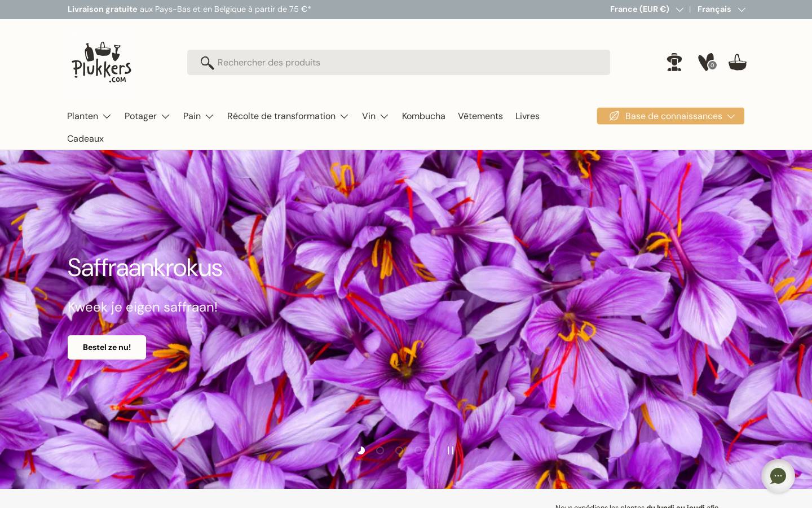This screenshot has height=508, width=812.
Task: Open the account login icon
Action: [x=674, y=62]
